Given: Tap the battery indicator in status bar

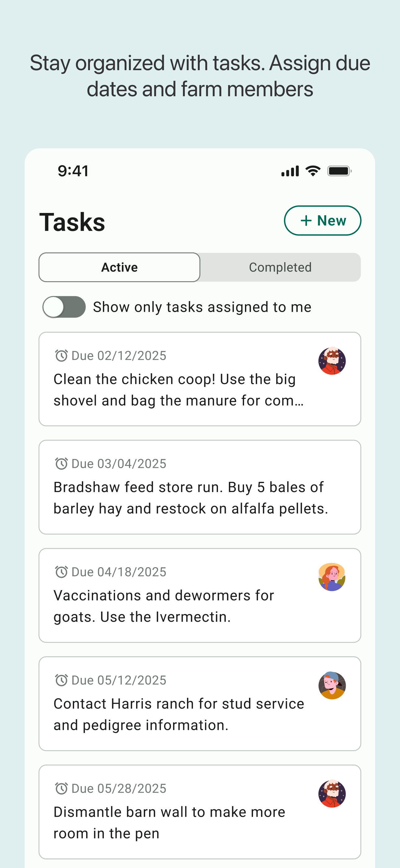Looking at the screenshot, I should [340, 171].
